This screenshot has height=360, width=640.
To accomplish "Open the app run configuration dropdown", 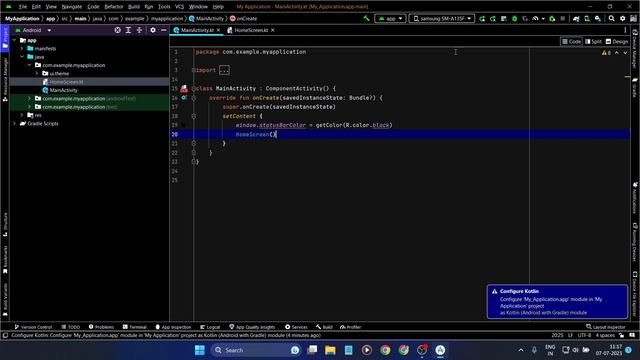I will tap(390, 18).
